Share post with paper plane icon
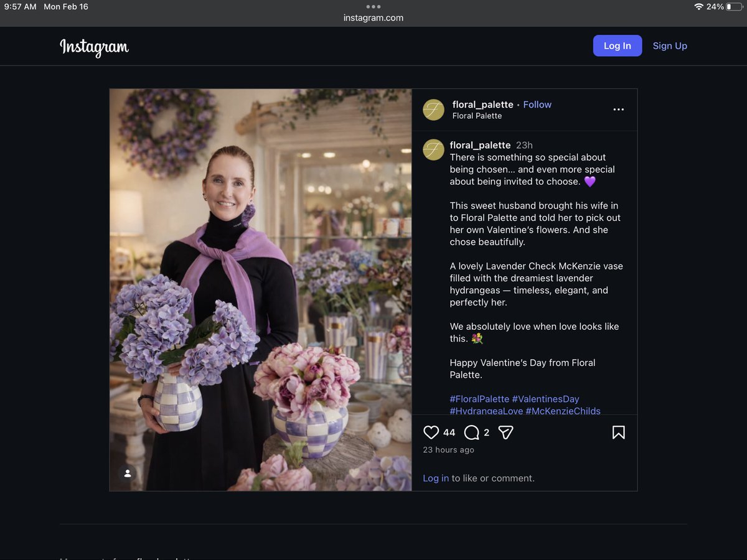 click(x=505, y=432)
